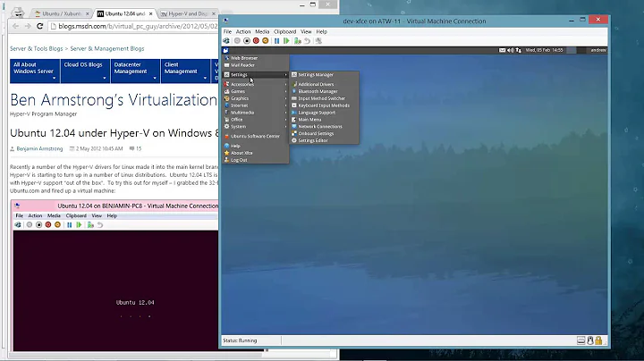Viewport: 644px width, 361px height.
Task: Open Network Connections in submenu
Action: click(x=325, y=126)
